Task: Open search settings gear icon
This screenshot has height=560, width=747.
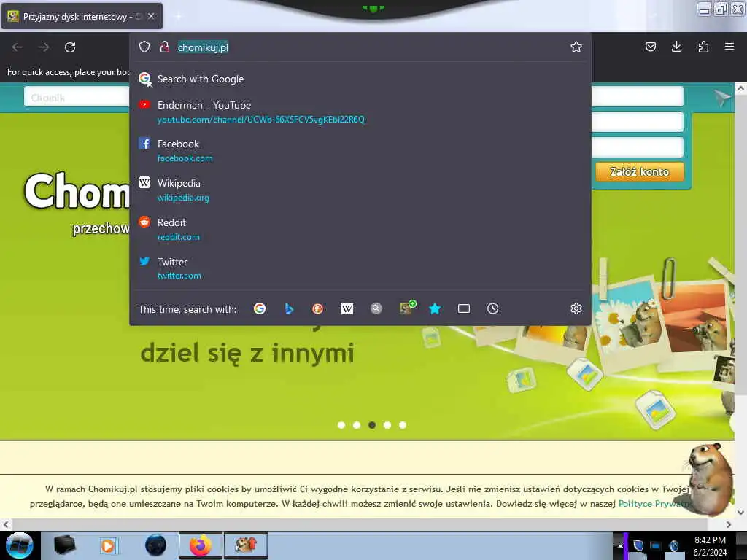Action: tap(576, 308)
